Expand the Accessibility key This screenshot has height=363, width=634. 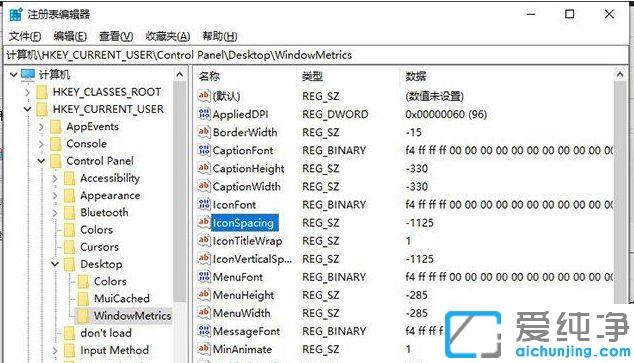[x=55, y=178]
